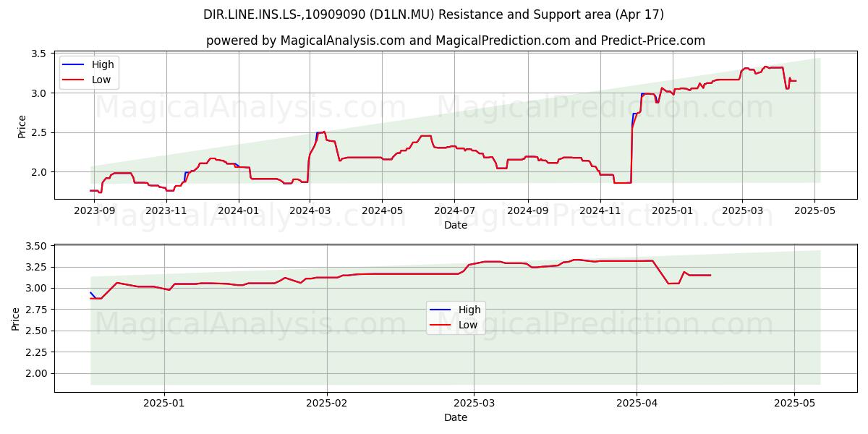Click the '2025-03' tick label in top chart
Screen dimensions: 868x434
[x=742, y=211]
